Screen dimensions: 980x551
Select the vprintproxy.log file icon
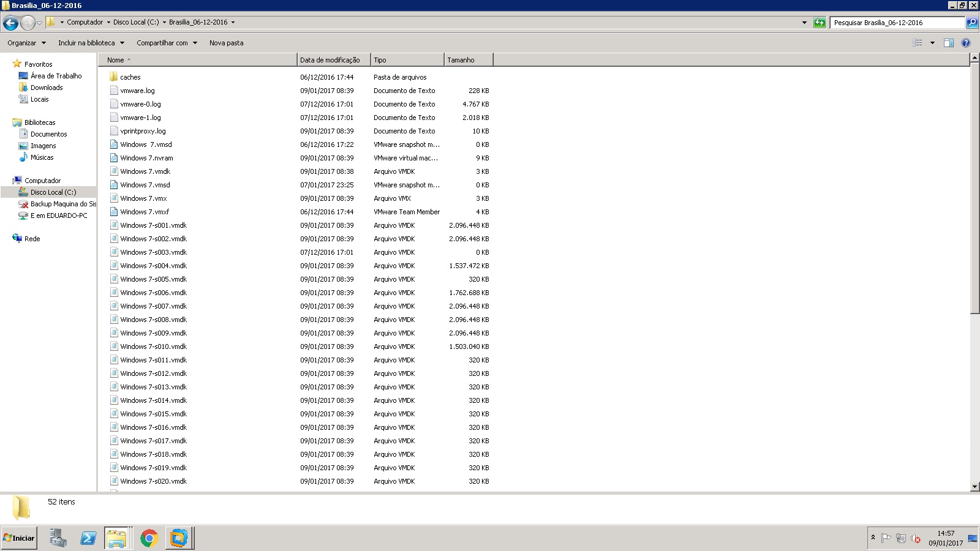[114, 131]
